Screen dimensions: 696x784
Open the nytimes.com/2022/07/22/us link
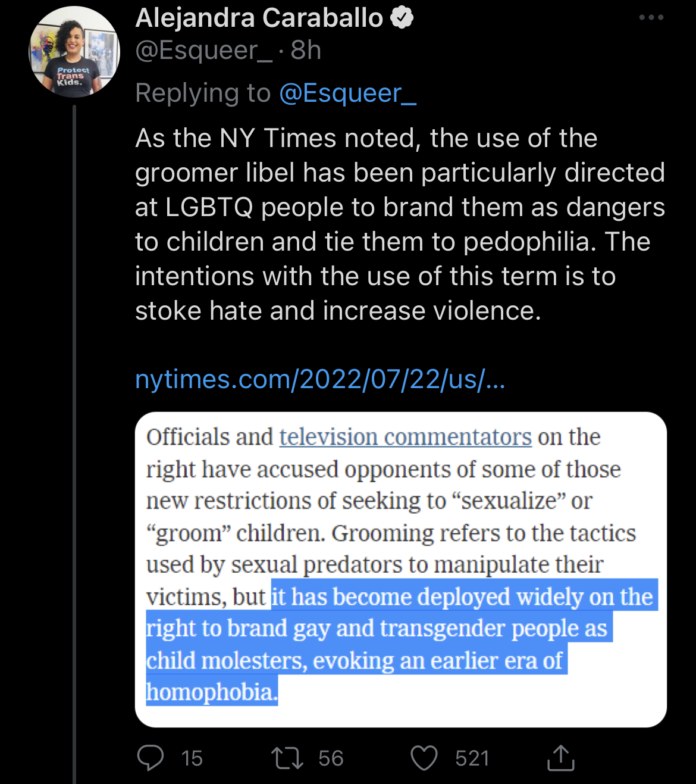tap(320, 379)
